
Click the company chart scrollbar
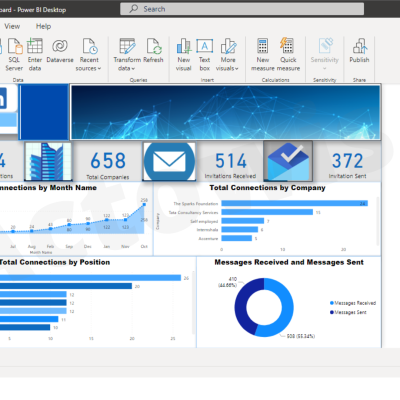[378, 222]
